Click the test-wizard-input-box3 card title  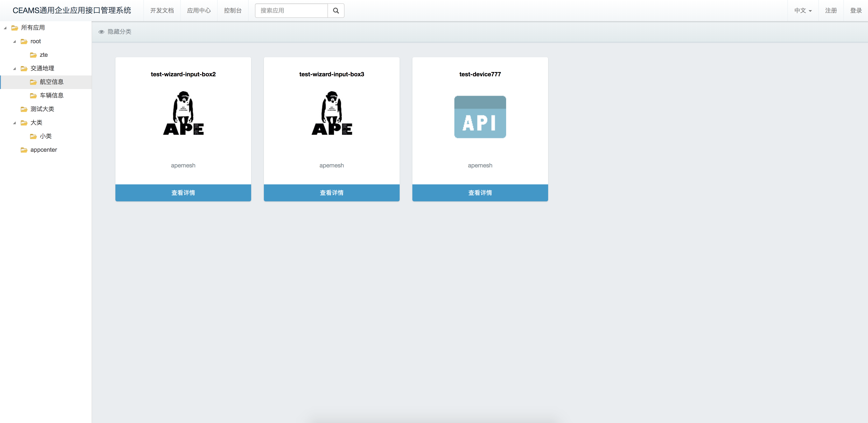(x=332, y=74)
